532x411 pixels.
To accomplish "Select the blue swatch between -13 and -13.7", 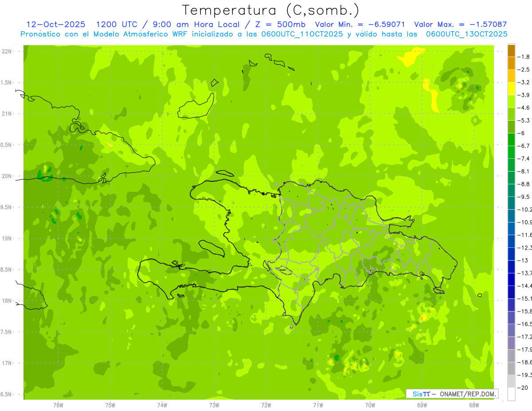I will coord(511,266).
